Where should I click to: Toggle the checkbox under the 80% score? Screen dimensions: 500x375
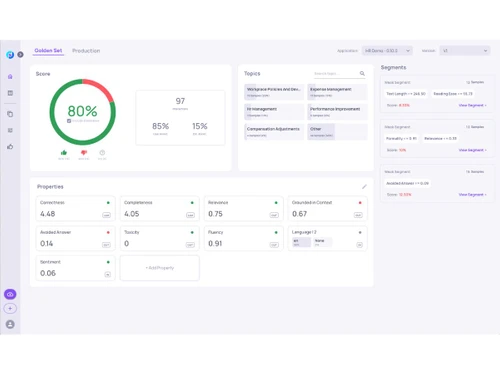pos(69,121)
